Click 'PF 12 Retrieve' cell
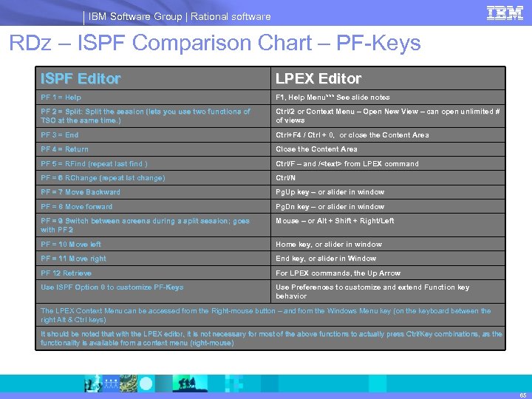The height and width of the screenshot is (399, 532). (x=154, y=273)
